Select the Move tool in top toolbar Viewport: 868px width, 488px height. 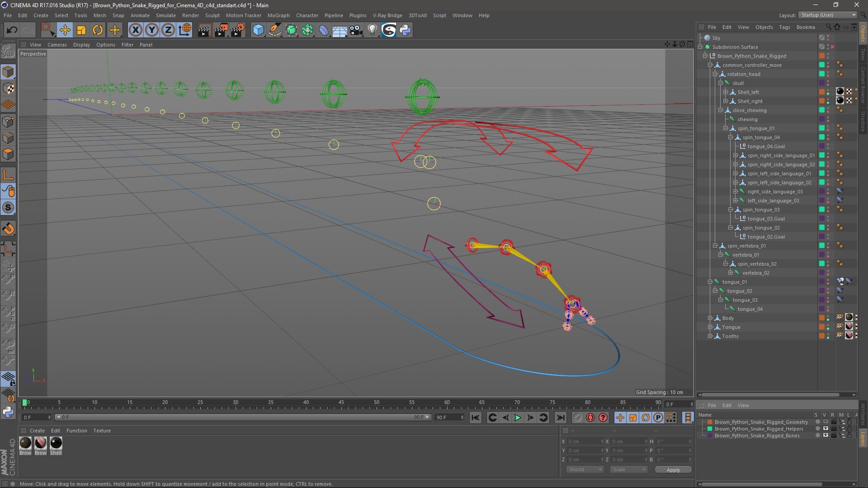pyautogui.click(x=65, y=30)
